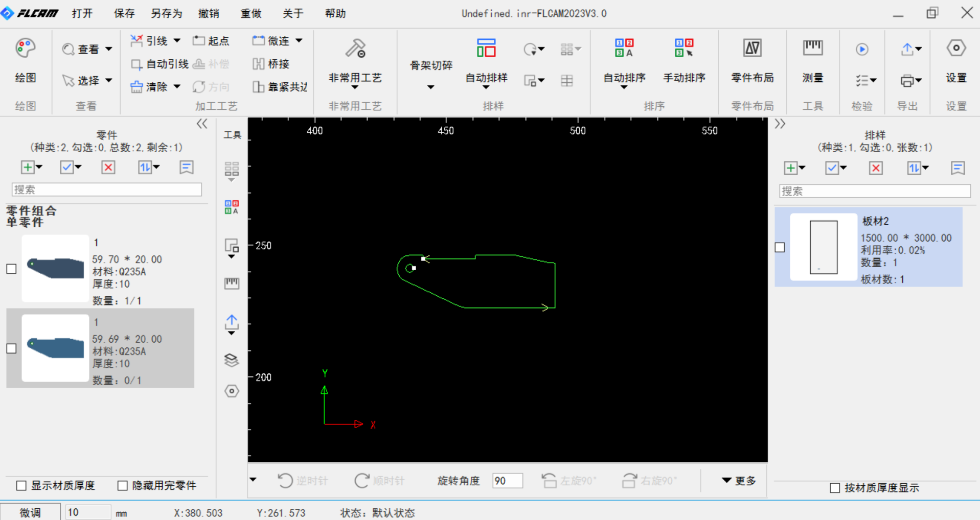Open the nesting list notes icon

pyautogui.click(x=958, y=168)
